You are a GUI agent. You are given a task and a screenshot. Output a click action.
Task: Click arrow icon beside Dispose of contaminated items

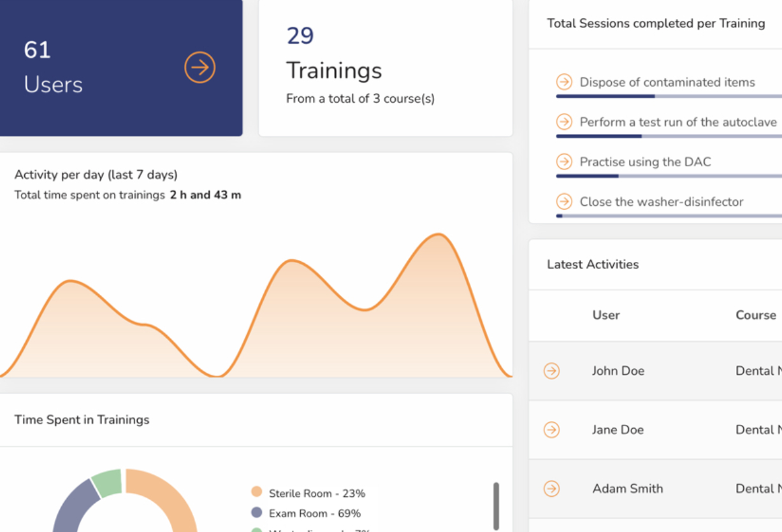(x=564, y=82)
